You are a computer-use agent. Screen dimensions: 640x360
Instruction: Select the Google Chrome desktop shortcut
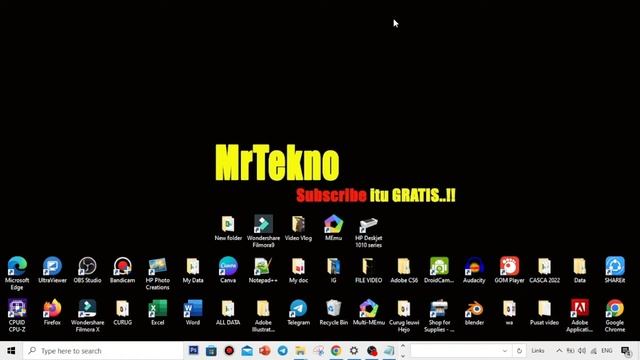coord(615,315)
